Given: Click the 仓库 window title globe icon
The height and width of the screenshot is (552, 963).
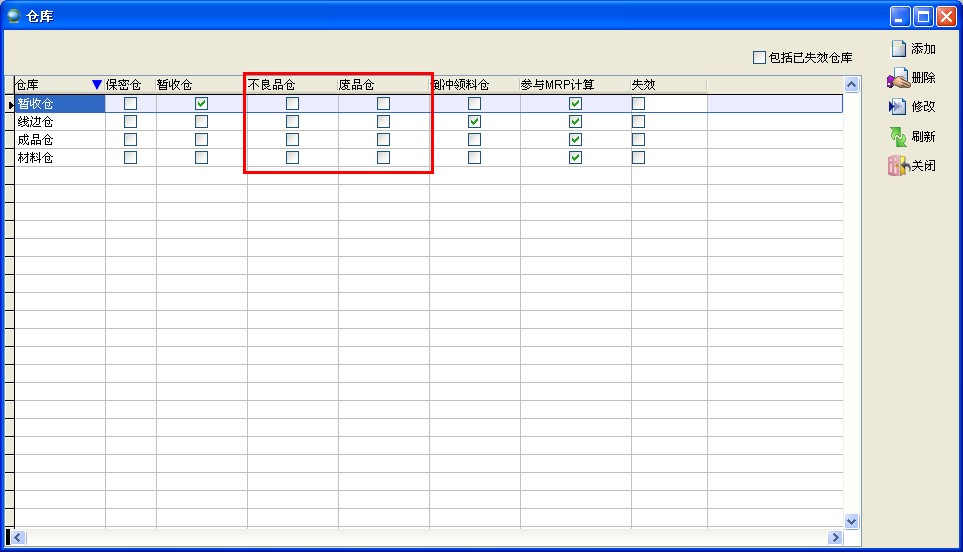Looking at the screenshot, I should click(x=13, y=15).
